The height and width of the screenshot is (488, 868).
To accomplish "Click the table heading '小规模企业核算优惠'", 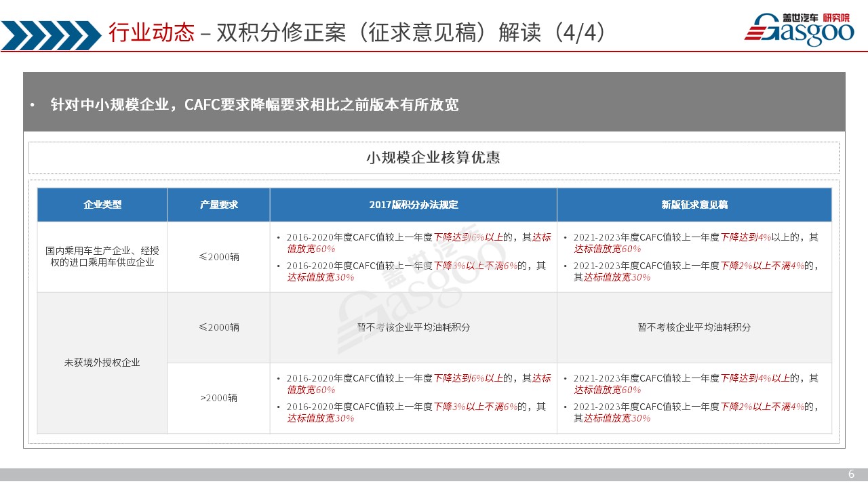I will [x=433, y=157].
